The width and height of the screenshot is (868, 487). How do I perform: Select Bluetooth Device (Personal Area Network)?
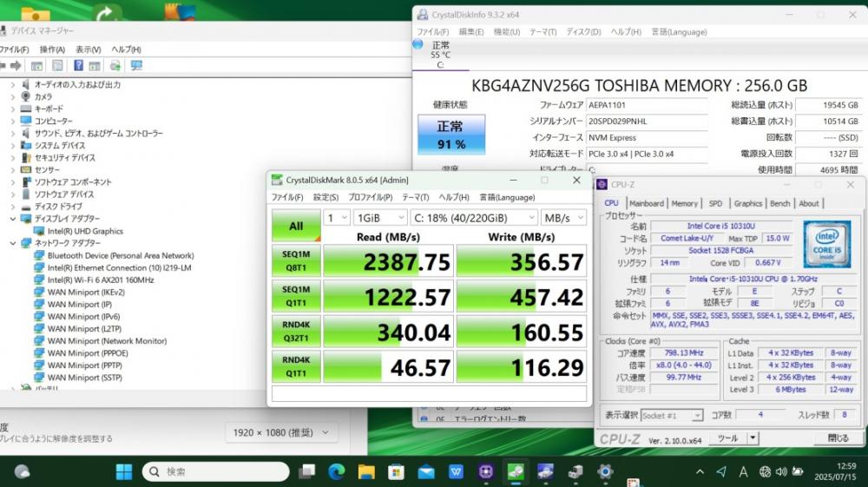click(121, 256)
